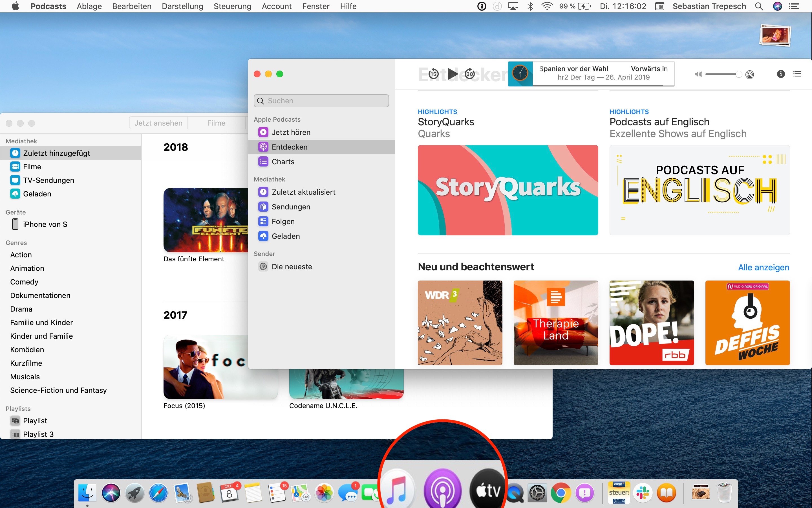The height and width of the screenshot is (508, 812).
Task: Open Safari from the Dock
Action: [x=158, y=493]
